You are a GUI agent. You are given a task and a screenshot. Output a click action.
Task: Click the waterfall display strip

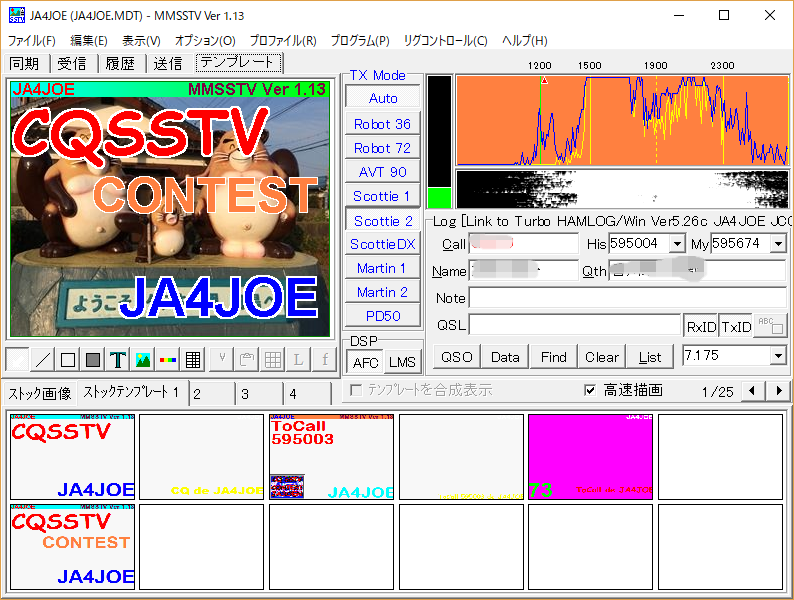point(622,189)
